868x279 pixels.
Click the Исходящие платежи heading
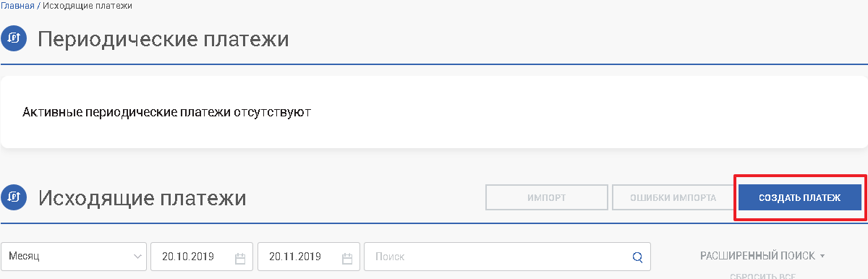coord(142,198)
